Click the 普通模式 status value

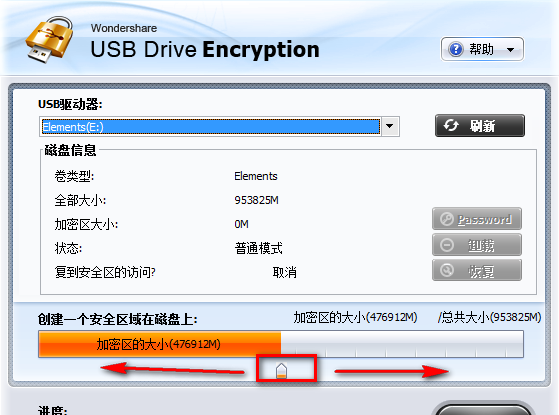258,248
